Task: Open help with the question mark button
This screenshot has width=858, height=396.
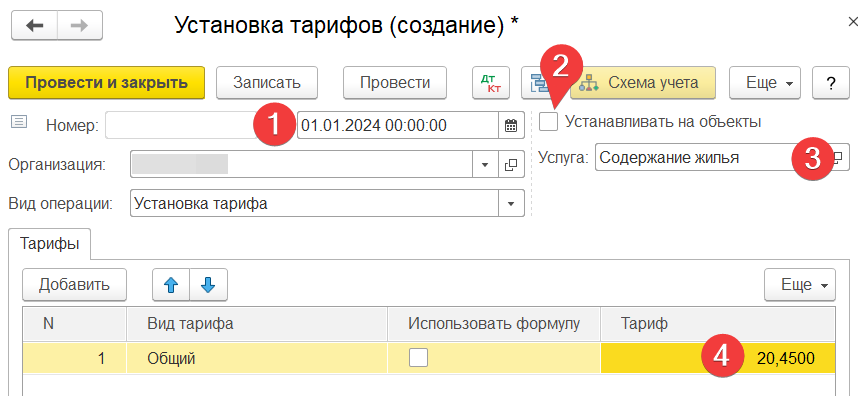Action: [x=831, y=83]
